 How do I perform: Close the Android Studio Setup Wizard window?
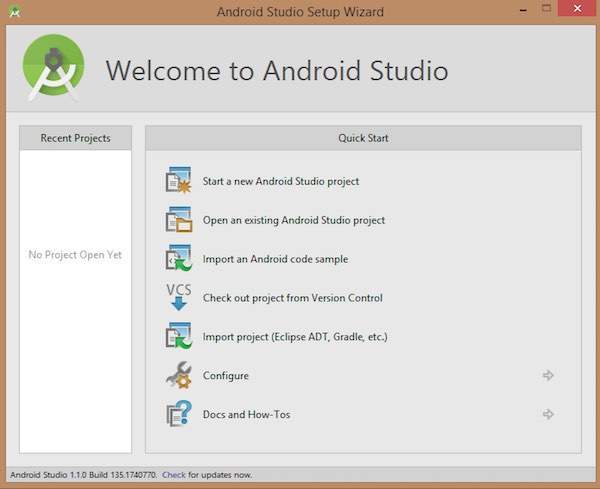[577, 8]
